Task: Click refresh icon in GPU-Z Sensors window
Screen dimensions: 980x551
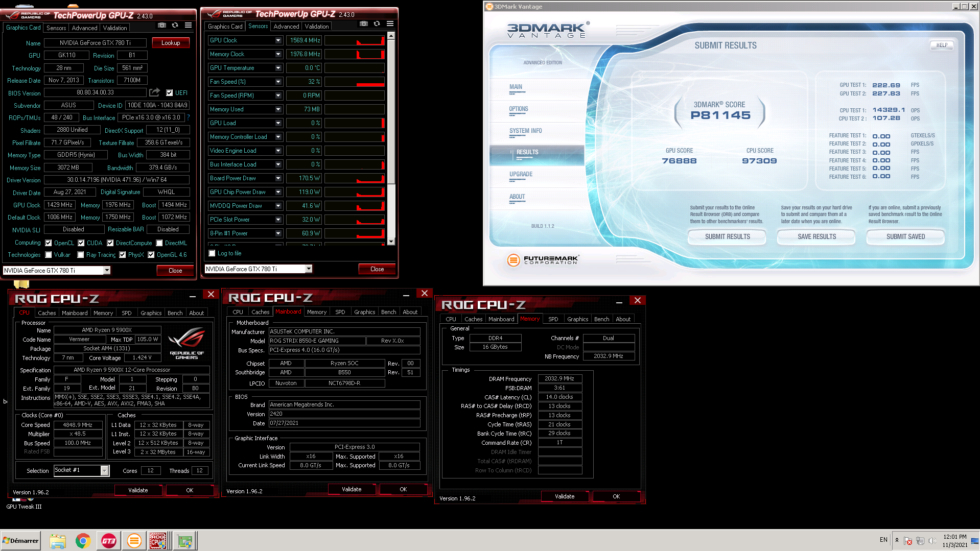Action: click(377, 23)
